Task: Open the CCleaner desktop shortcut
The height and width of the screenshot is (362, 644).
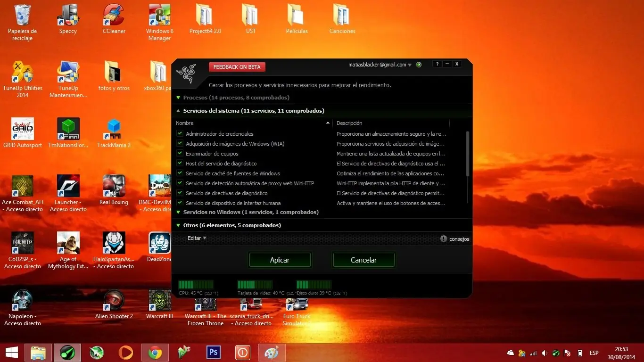Action: pyautogui.click(x=114, y=19)
